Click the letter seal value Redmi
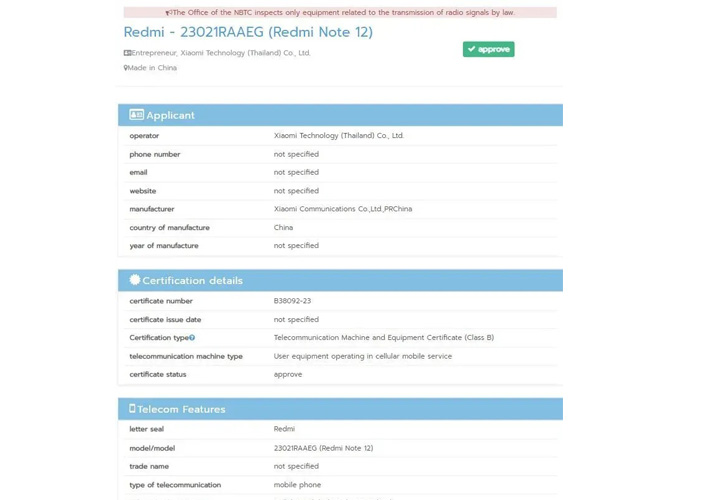This screenshot has height=500, width=721. 284,429
